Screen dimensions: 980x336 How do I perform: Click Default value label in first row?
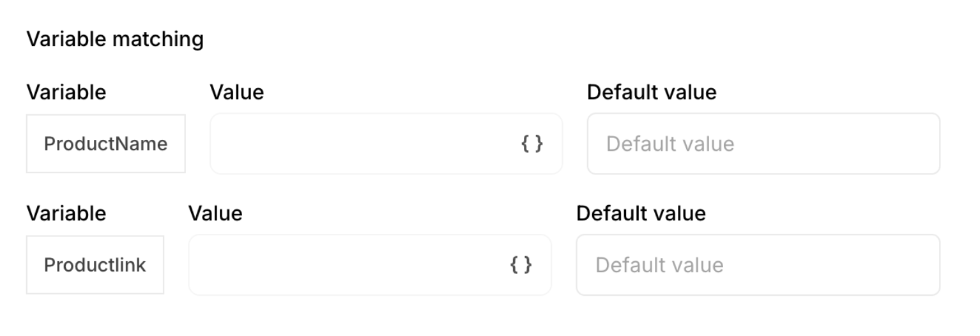652,92
